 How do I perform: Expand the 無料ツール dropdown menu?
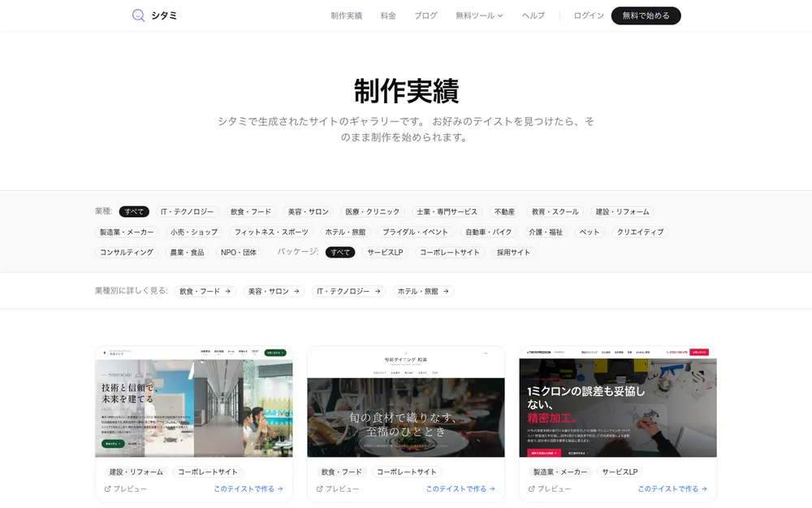479,15
